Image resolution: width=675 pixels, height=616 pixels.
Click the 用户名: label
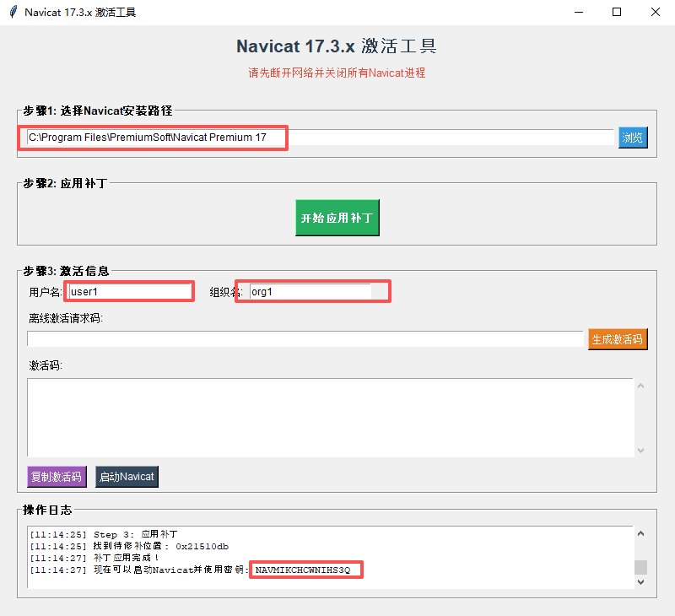click(x=46, y=292)
